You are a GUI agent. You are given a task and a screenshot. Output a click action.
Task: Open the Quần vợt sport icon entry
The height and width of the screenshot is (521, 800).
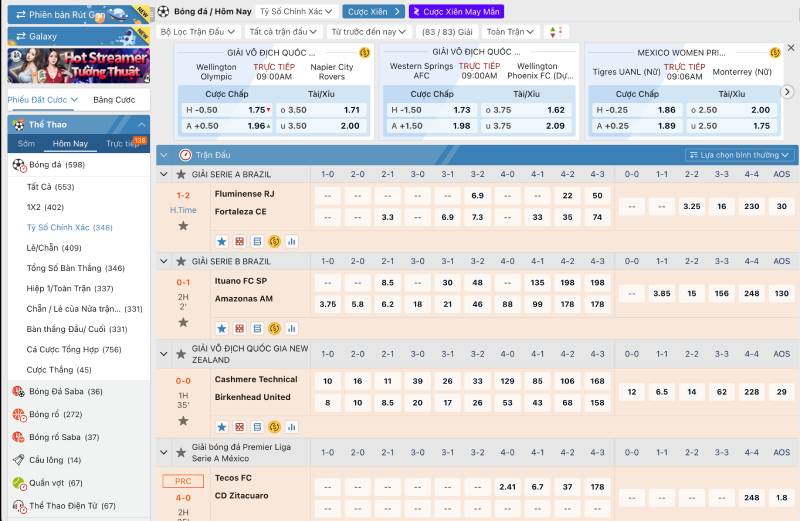coord(18,483)
